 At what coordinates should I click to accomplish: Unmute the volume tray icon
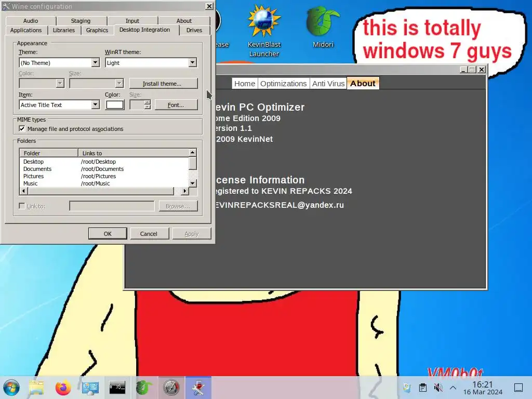click(x=438, y=388)
